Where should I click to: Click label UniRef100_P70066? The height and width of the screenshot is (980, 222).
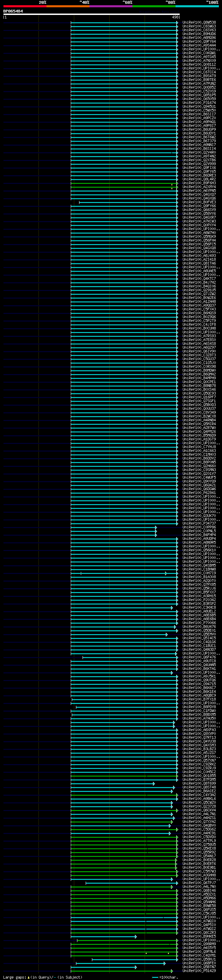pos(199,623)
